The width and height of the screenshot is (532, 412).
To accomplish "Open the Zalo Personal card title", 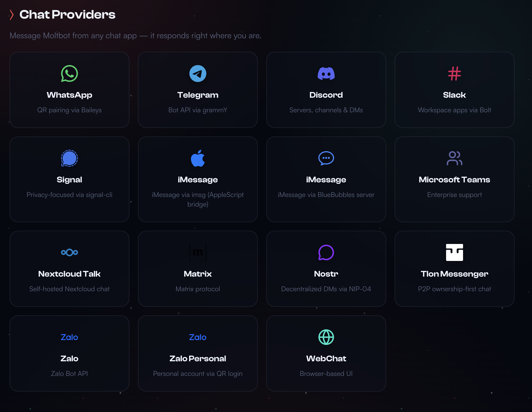I will tap(198, 358).
